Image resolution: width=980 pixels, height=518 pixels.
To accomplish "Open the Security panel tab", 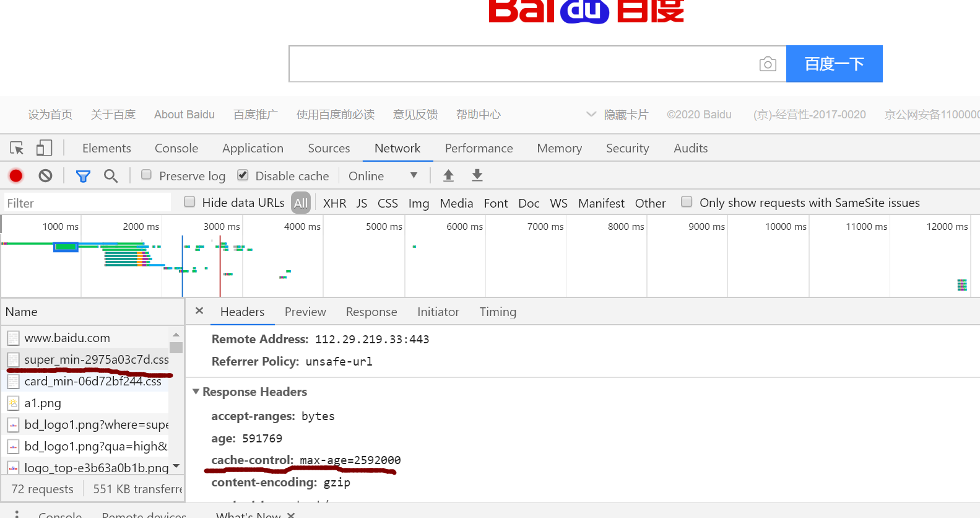I will point(628,148).
